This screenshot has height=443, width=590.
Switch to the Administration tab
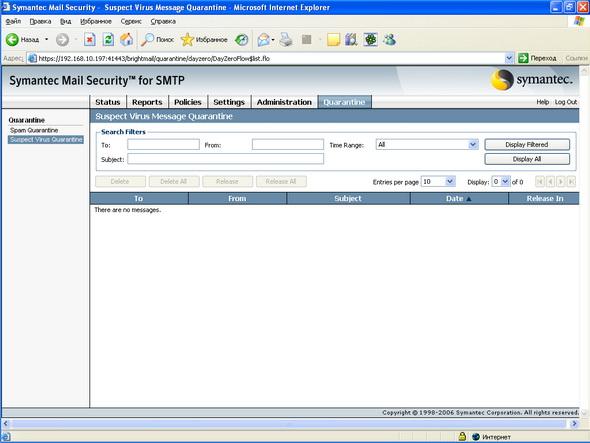(284, 102)
